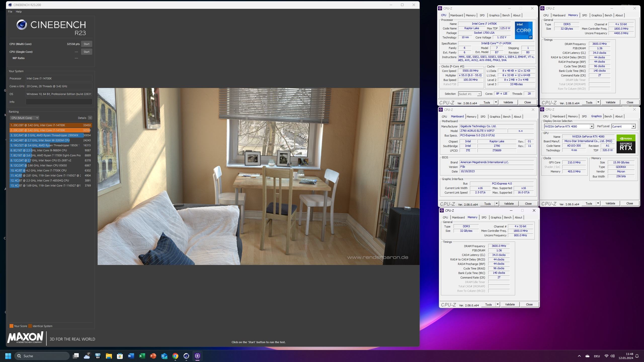Open About tab in the CPU-Z Graphics window
The height and width of the screenshot is (362, 644).
(619, 116)
